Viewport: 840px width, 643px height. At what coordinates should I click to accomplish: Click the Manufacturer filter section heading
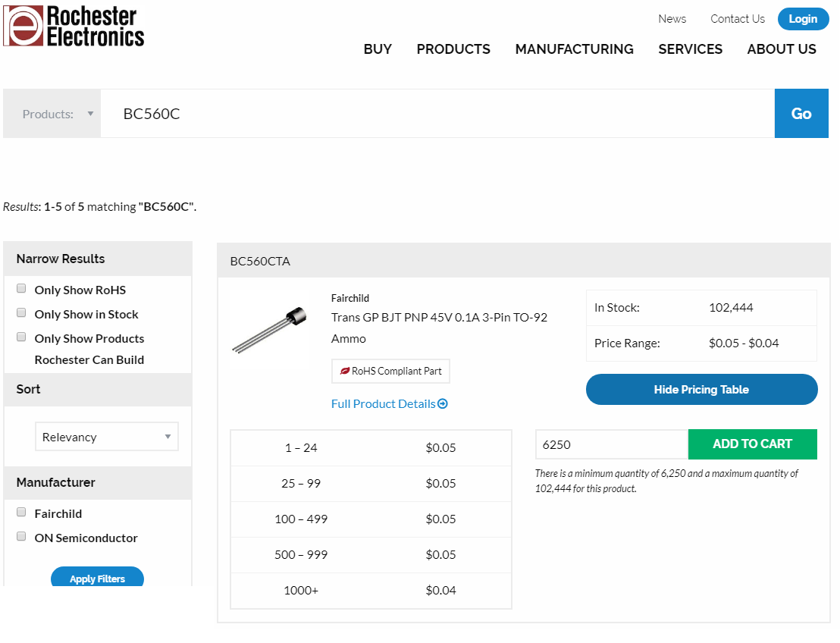pos(55,482)
